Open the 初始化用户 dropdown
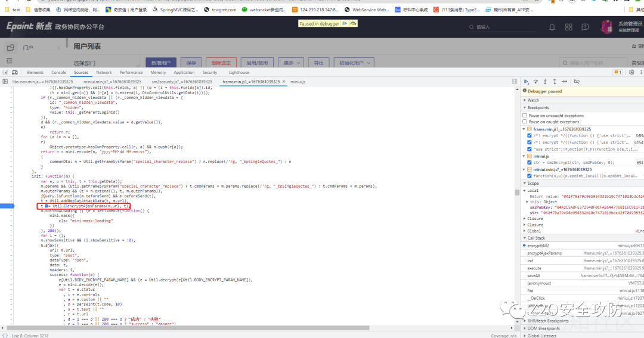Viewport: 644px width, 338px height. (x=354, y=63)
